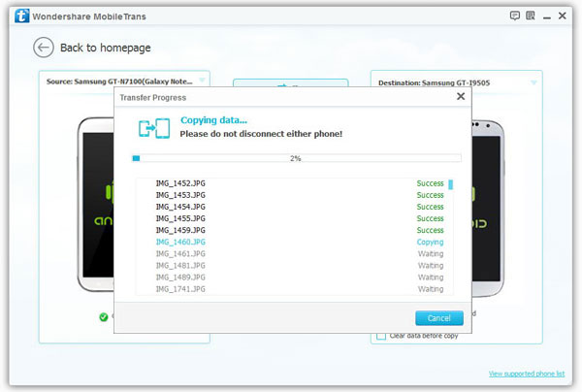Cancel the data transfer

439,318
